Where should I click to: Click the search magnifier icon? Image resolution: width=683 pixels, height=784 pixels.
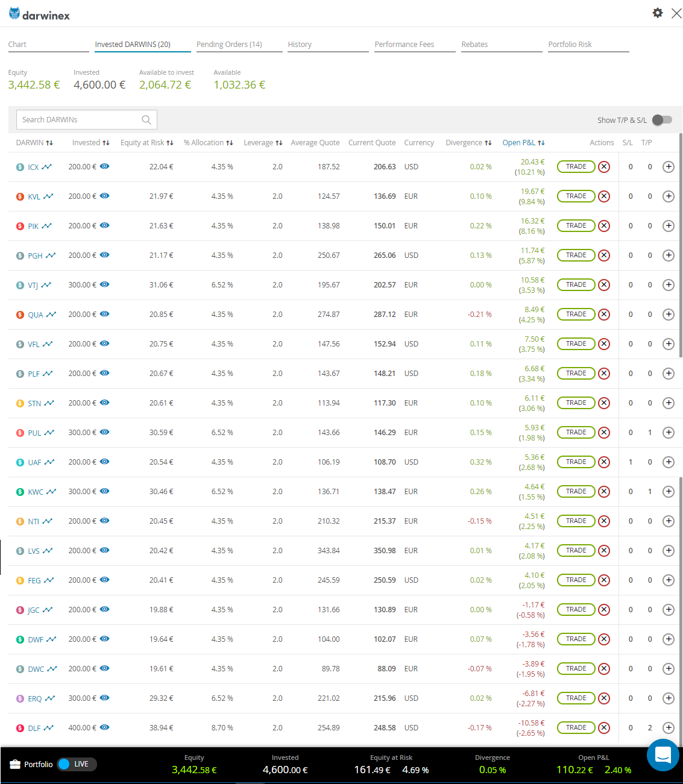point(146,120)
